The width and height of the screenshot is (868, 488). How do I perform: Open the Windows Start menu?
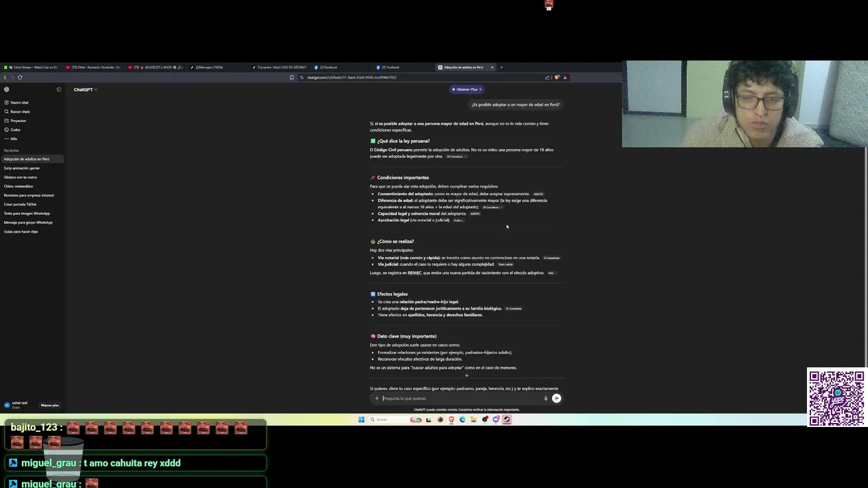point(361,420)
